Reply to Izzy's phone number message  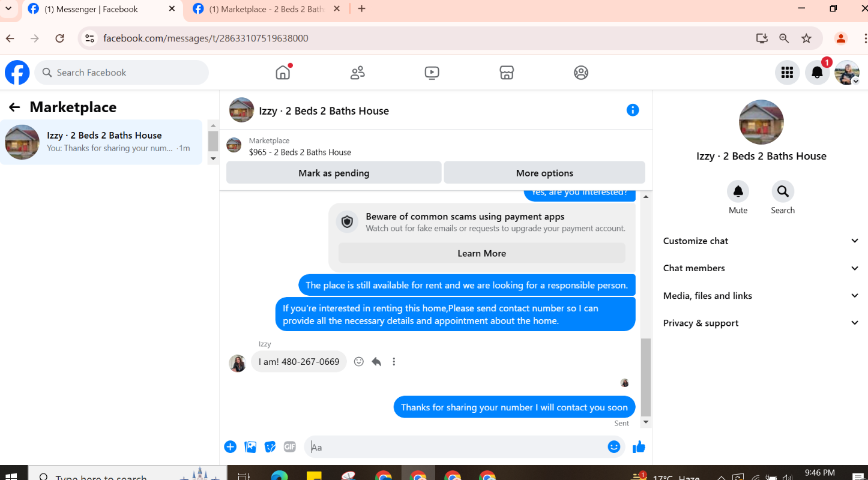[x=376, y=362]
